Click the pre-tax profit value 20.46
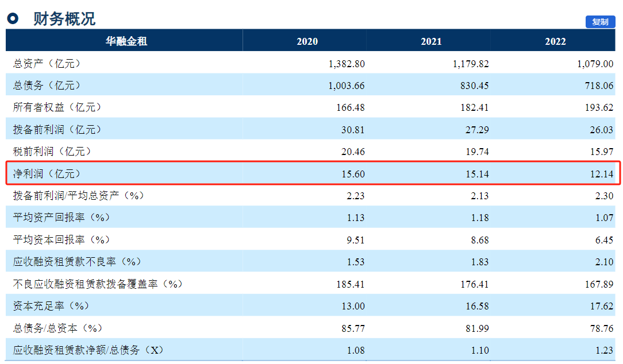This screenshot has height=364, width=623. pyautogui.click(x=353, y=152)
